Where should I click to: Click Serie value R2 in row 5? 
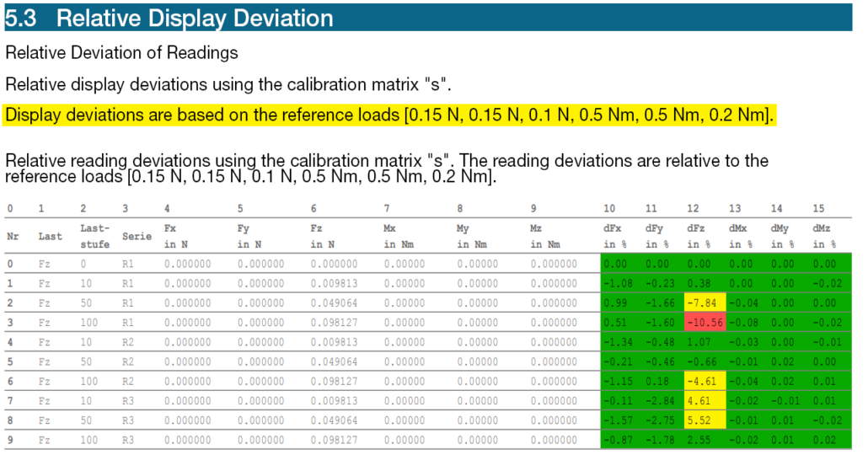(128, 362)
